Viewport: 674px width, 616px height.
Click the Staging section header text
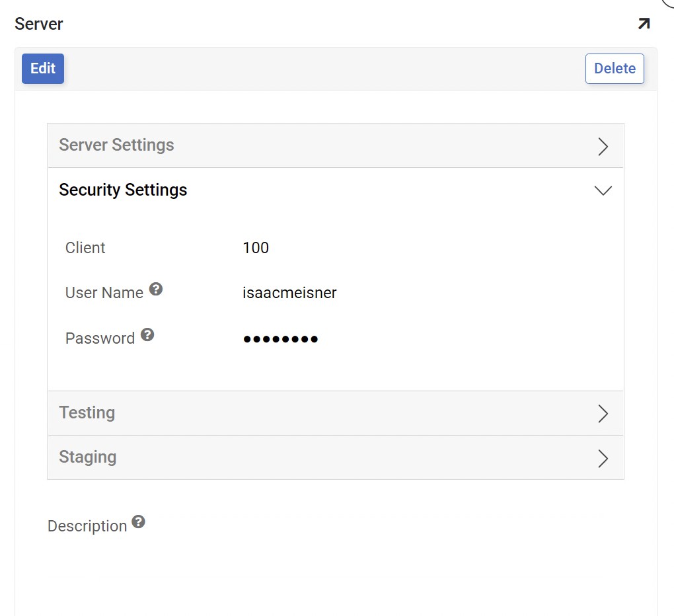[x=87, y=457]
